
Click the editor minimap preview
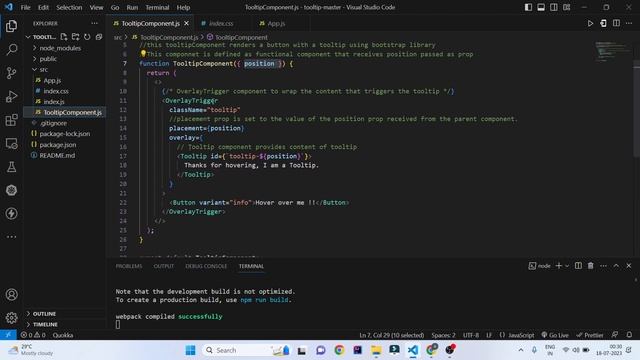tap(611, 51)
